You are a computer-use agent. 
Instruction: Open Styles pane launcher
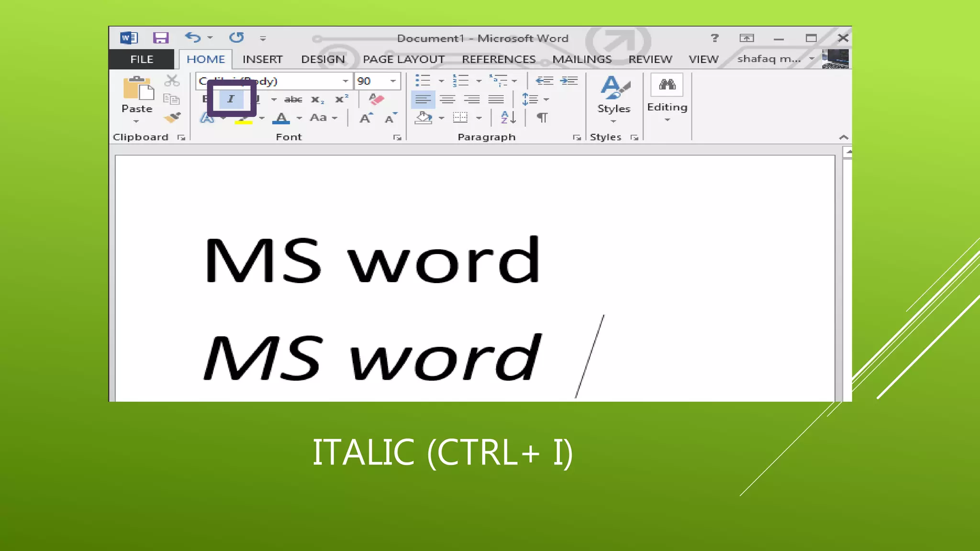tap(635, 138)
